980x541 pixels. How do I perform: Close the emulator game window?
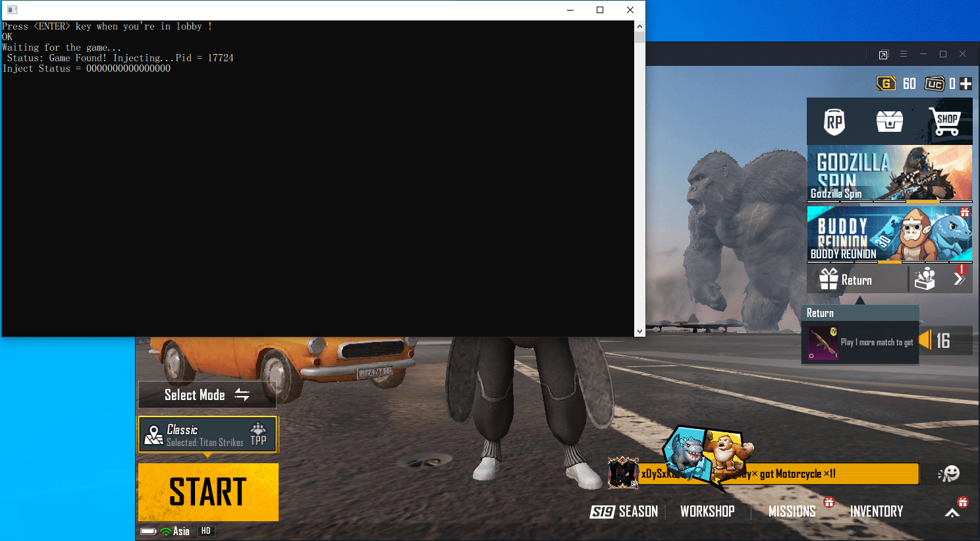point(963,54)
